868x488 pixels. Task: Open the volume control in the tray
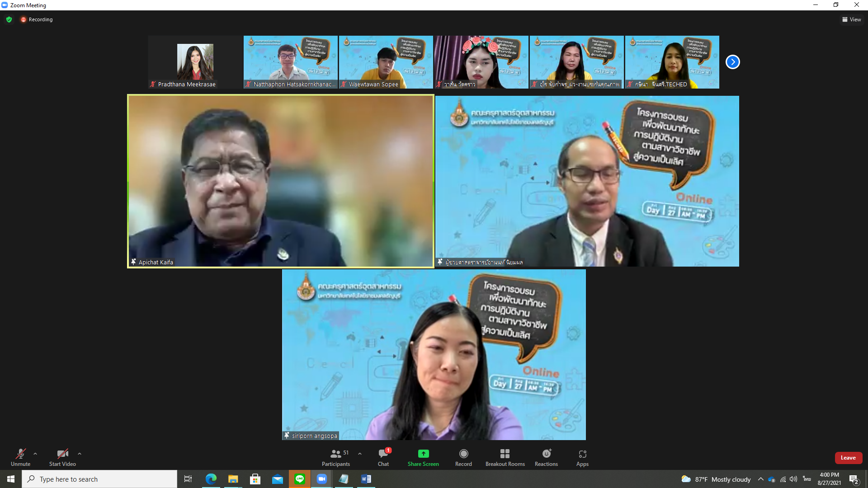[x=793, y=479]
